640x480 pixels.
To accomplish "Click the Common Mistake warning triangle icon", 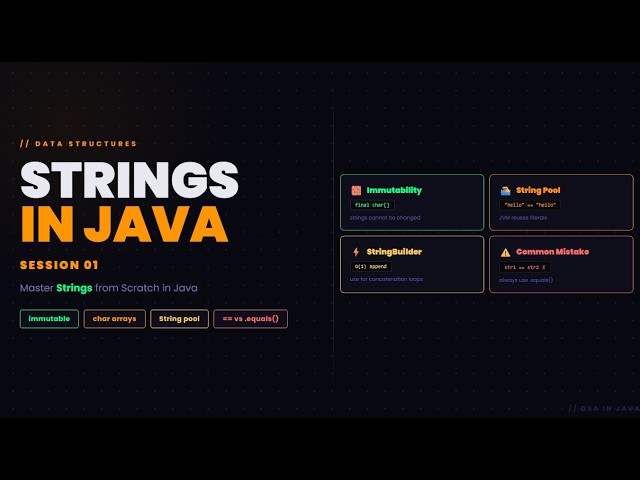I will pos(505,253).
